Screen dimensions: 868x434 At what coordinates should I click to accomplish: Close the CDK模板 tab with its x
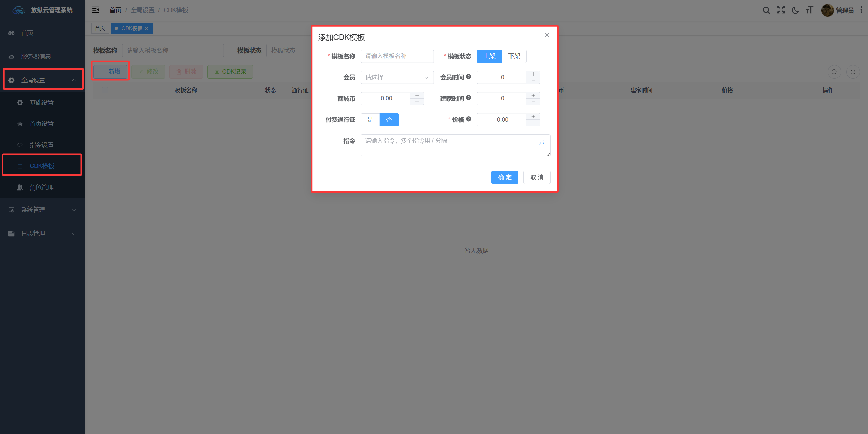coord(147,29)
